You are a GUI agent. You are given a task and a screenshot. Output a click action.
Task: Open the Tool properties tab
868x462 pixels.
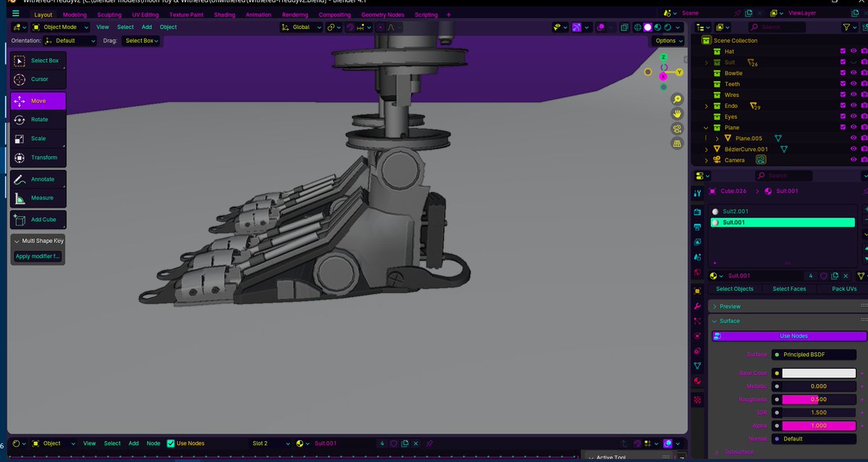coord(697,193)
